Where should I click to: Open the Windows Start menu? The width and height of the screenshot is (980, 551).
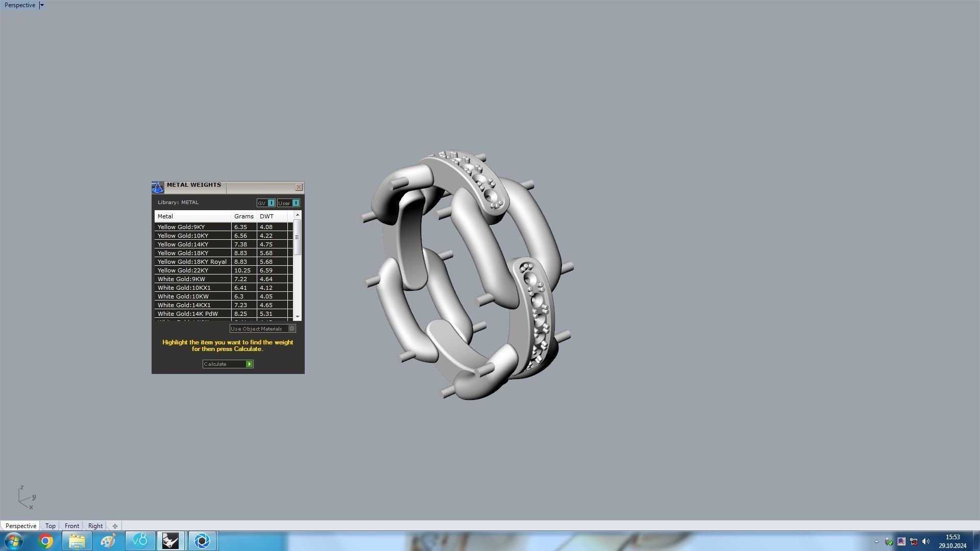[14, 541]
